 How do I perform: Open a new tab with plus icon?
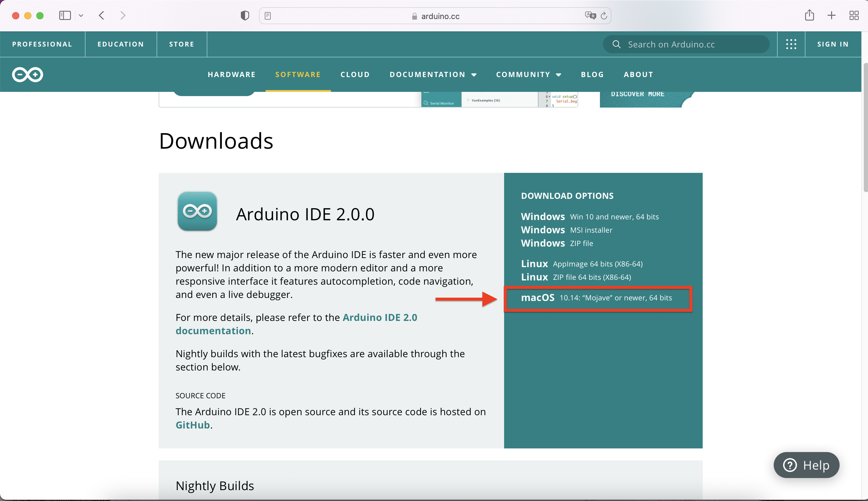tap(831, 15)
